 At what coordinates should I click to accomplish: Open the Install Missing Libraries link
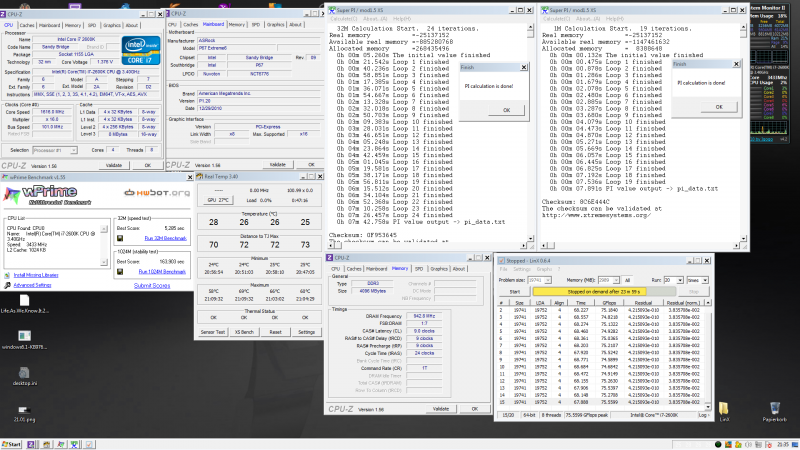click(36, 275)
